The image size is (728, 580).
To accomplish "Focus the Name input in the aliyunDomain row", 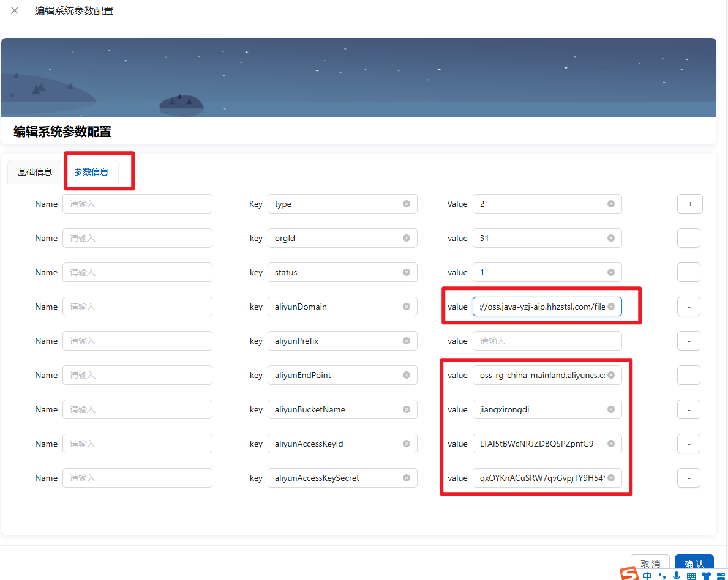I will (x=137, y=307).
